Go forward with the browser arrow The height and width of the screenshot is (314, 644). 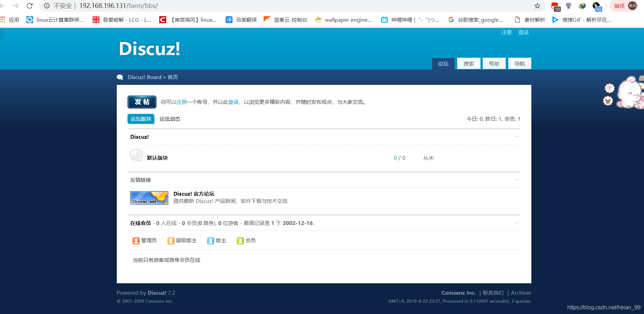(16, 6)
